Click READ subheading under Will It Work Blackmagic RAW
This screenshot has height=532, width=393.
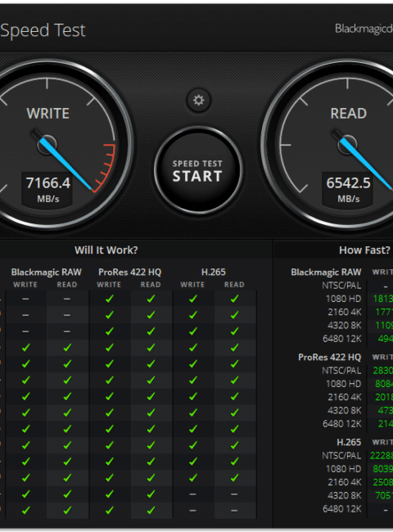(67, 285)
